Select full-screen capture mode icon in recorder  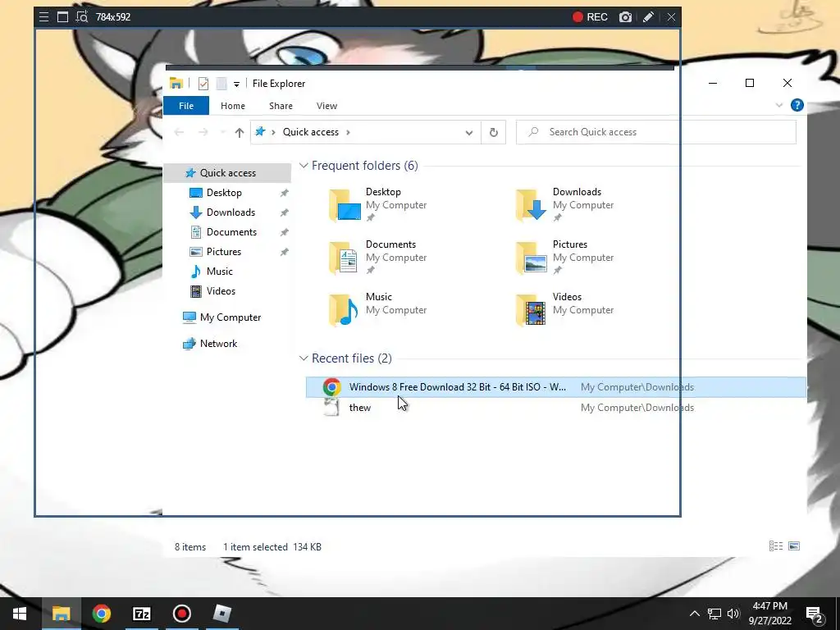[x=62, y=17]
